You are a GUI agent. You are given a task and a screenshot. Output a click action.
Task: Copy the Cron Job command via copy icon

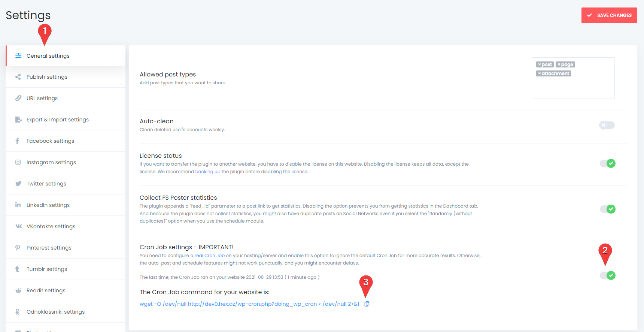367,304
